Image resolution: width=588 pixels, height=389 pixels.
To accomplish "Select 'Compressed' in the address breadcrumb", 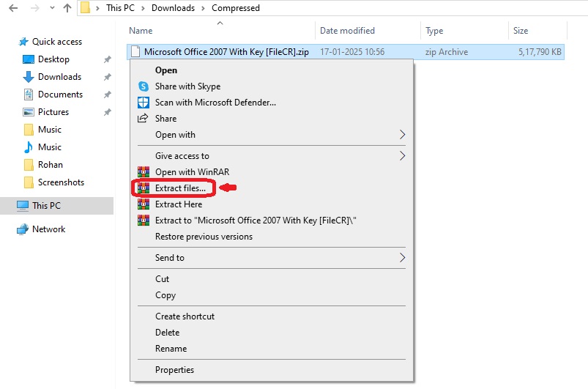I will tap(236, 8).
